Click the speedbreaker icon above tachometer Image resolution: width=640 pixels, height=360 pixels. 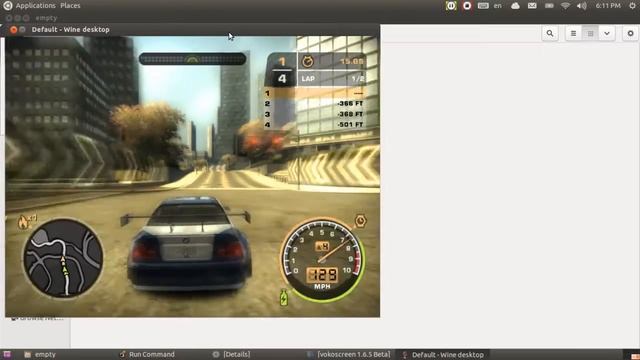(x=360, y=221)
